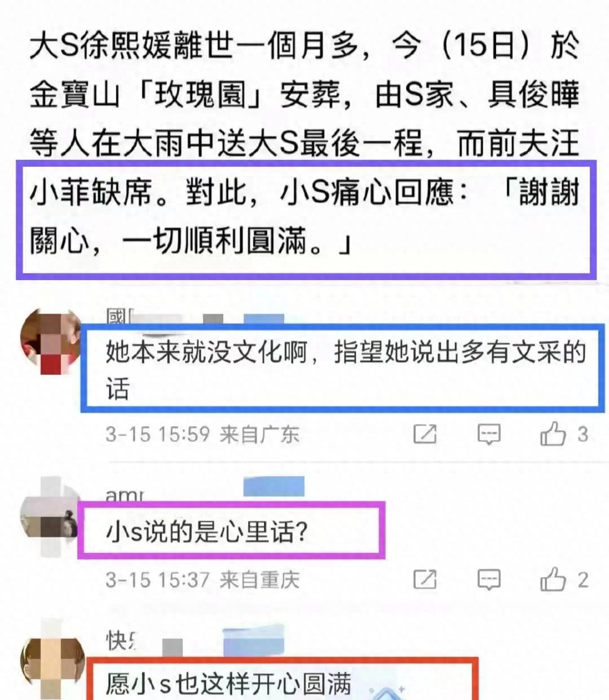Tap the post text about 大S徐熙媛離世
Screen dimensions: 609x700
coord(304,143)
